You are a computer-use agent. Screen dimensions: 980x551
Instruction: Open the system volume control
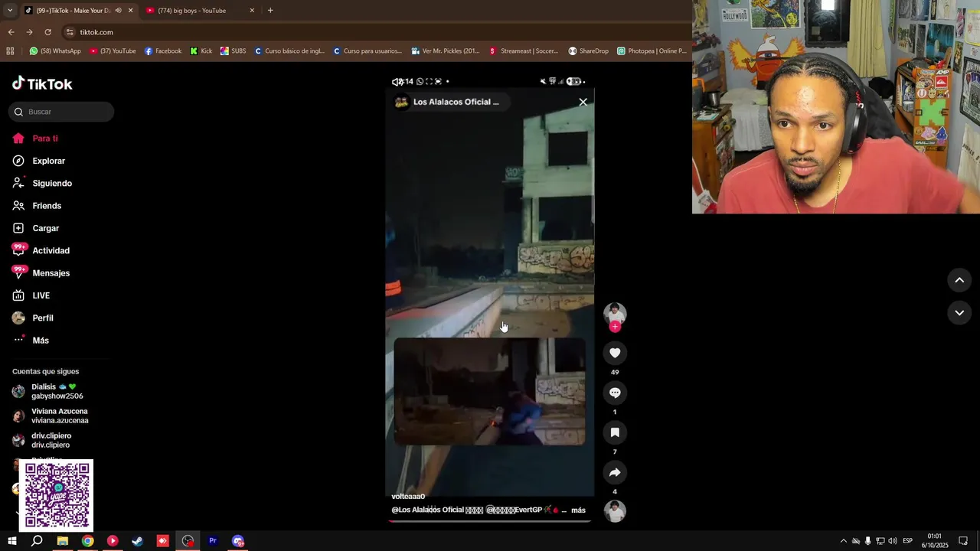click(893, 541)
